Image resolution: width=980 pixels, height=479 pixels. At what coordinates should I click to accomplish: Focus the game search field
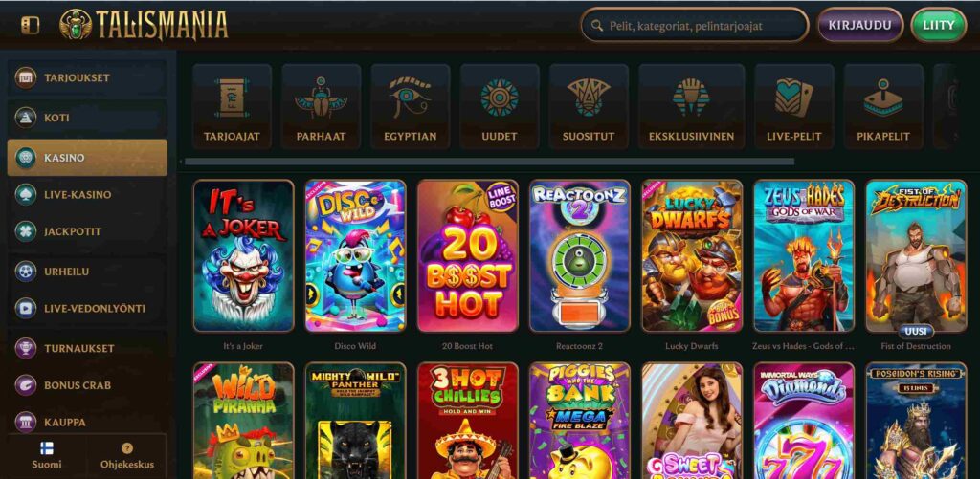[x=695, y=26]
